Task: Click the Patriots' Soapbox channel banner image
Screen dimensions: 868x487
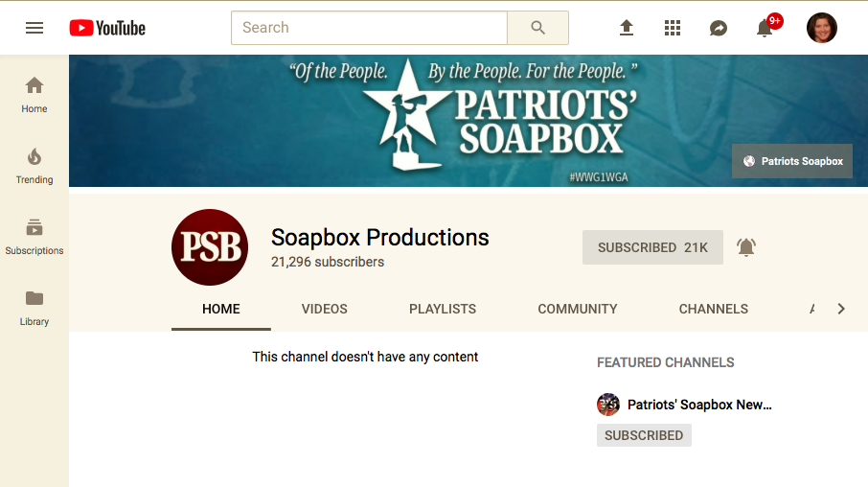Action: (468, 121)
